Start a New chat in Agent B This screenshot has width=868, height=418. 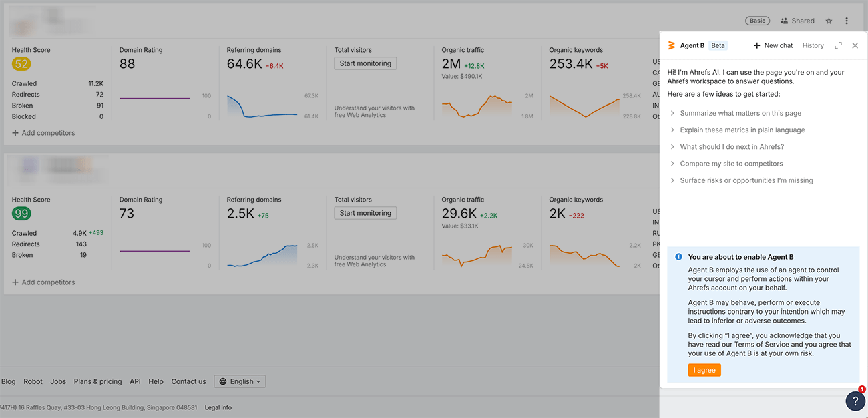(x=773, y=45)
